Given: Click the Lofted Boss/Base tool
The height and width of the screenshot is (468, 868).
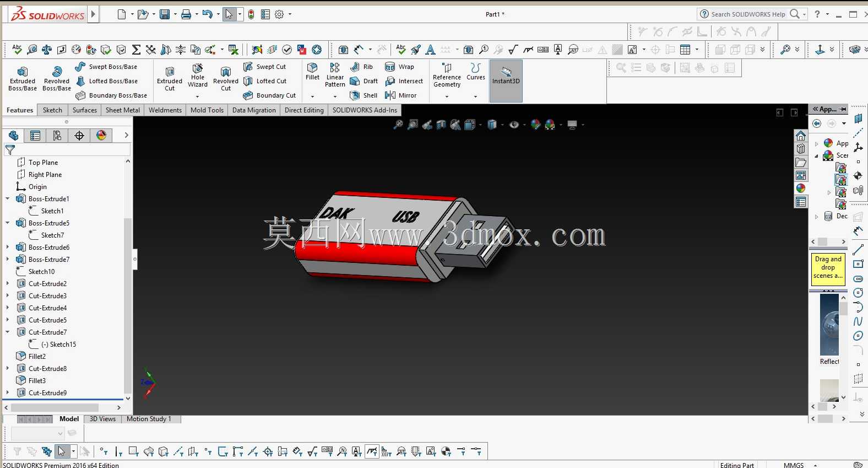Looking at the screenshot, I should pyautogui.click(x=107, y=81).
